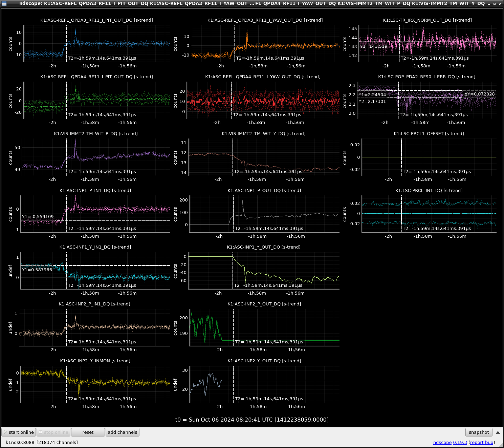
Task: Select the K1:ASC-INP2_Y_OUT_DQ plot title
Action: click(x=264, y=361)
